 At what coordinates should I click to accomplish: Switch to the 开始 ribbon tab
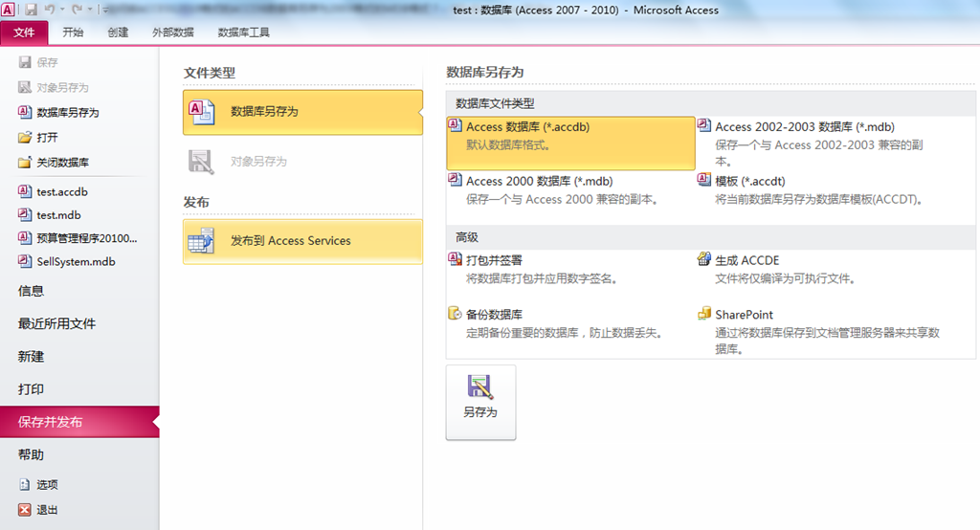click(73, 33)
